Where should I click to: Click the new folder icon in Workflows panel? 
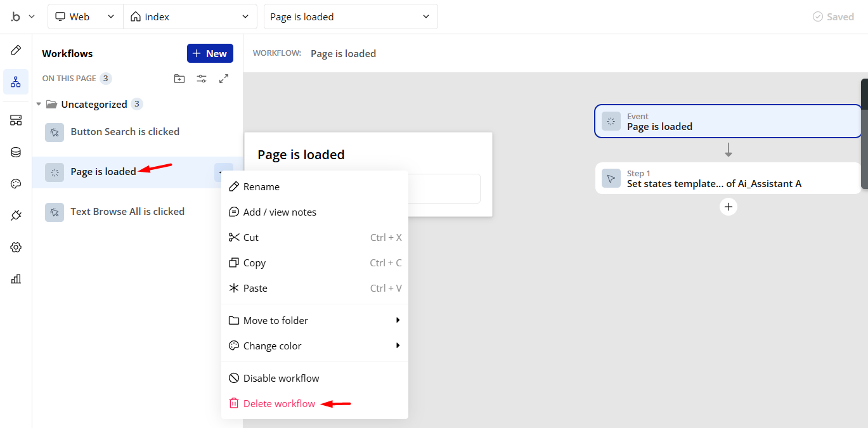[x=179, y=79]
